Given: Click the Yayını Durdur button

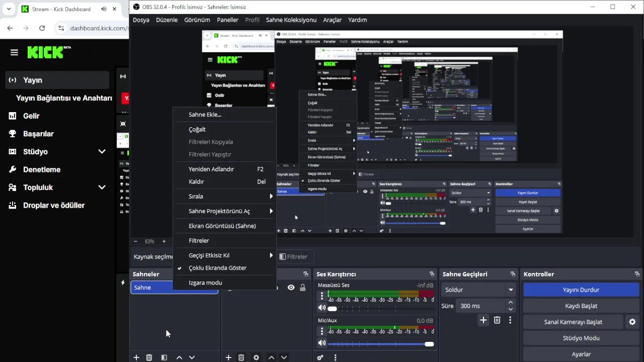Looking at the screenshot, I should tap(581, 290).
